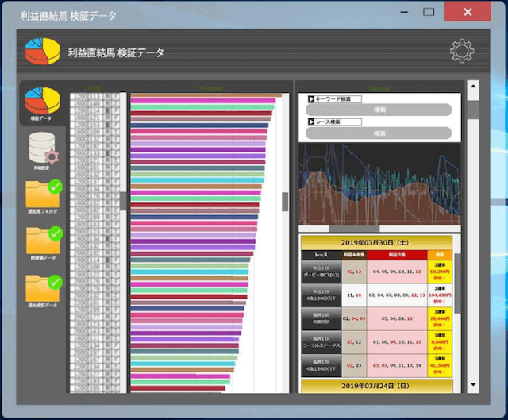Click the レース column header
Image resolution: width=508 pixels, height=420 pixels.
point(321,255)
